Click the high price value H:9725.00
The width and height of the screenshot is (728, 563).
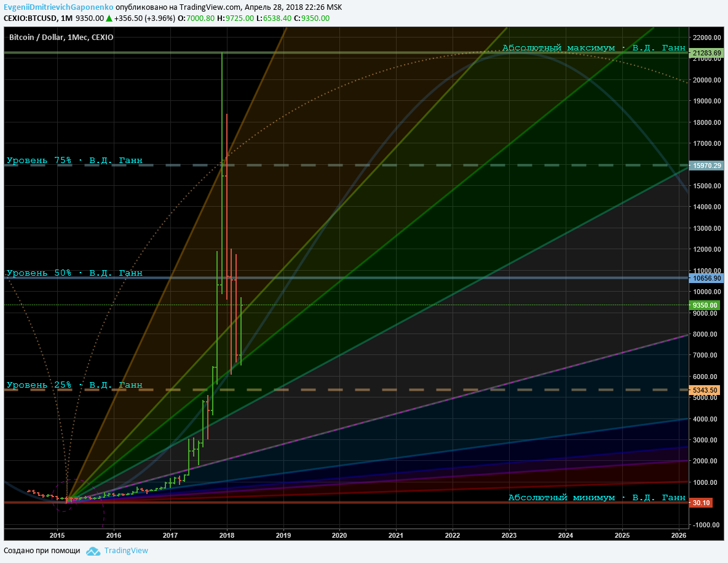point(235,18)
